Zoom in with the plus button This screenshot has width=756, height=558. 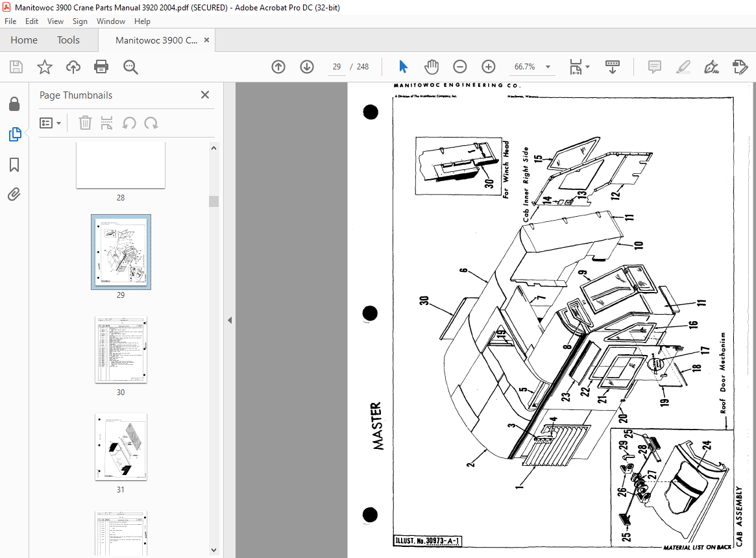pos(489,67)
